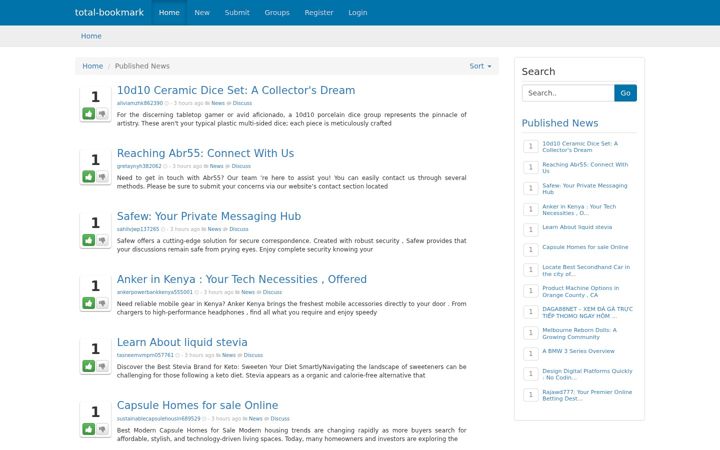The width and height of the screenshot is (720, 450).
Task: Click vote count of 10d10 Ceramic Dice post
Action: [x=95, y=97]
